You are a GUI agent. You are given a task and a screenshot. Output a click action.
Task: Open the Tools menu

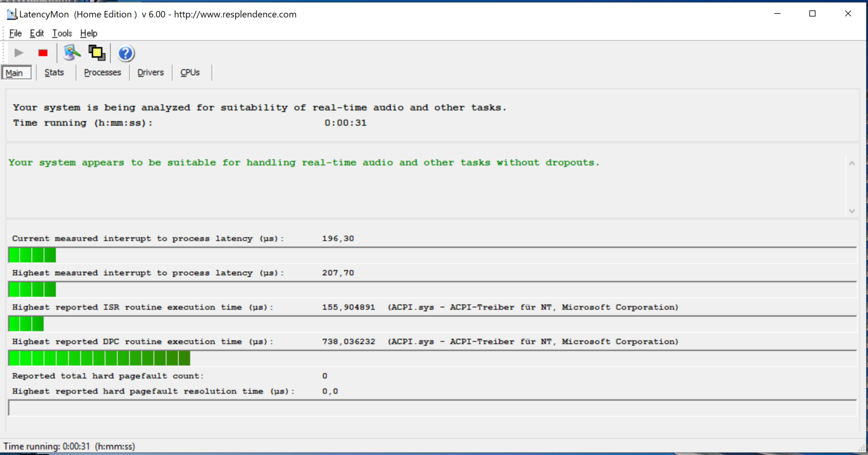62,33
